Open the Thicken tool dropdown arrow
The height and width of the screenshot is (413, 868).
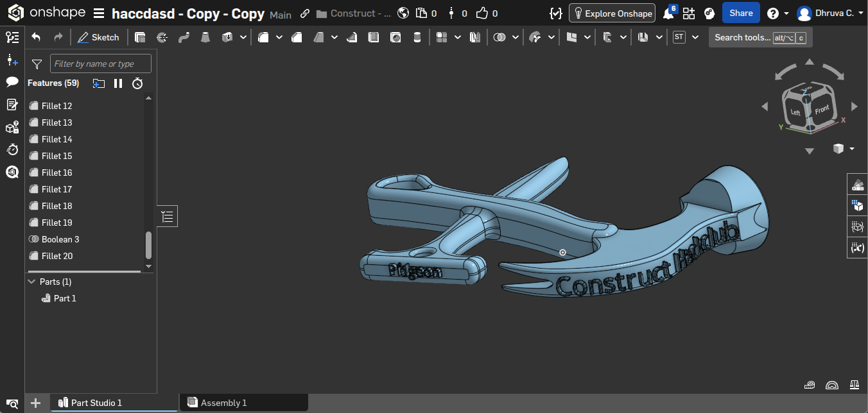coord(243,37)
